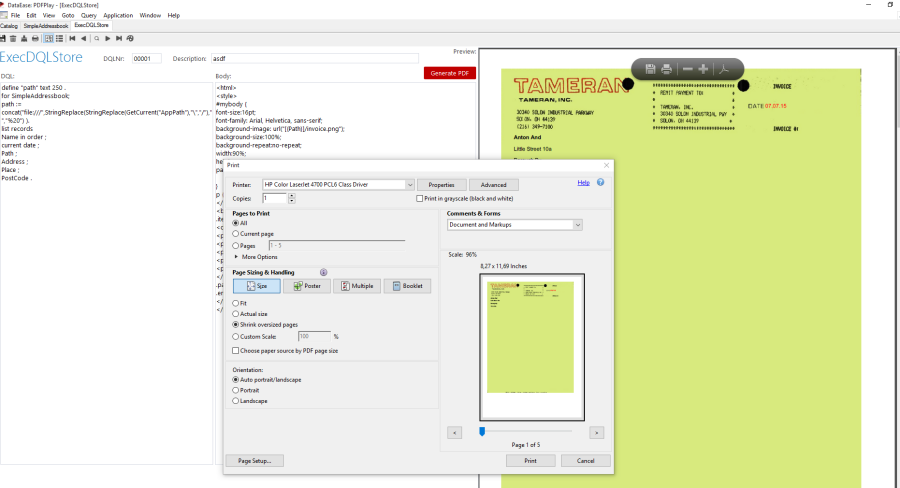The width and height of the screenshot is (900, 488).
Task: Click the DataEase toolbar printer icon
Action: pos(35,38)
